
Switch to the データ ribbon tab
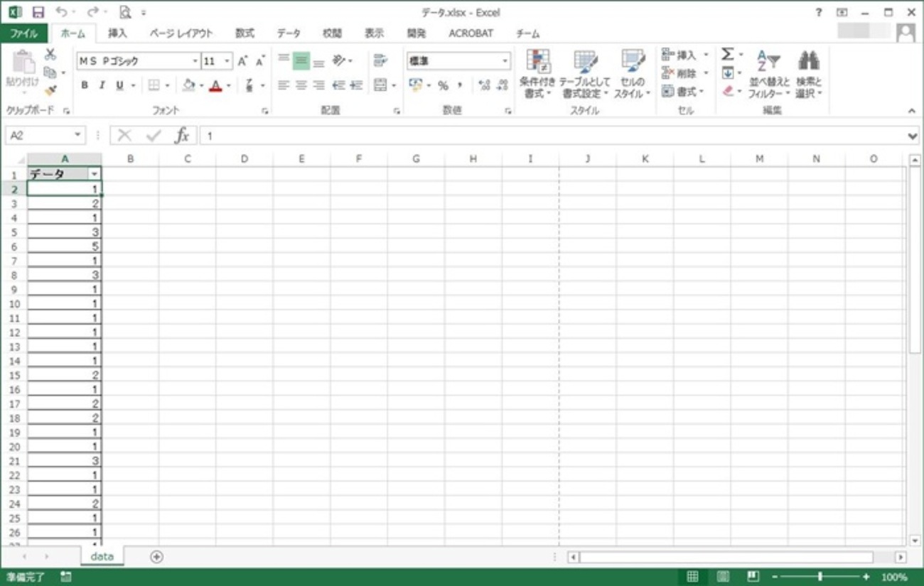click(x=289, y=33)
